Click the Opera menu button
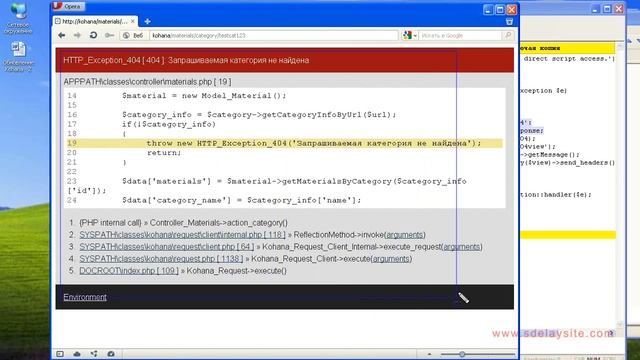The width and height of the screenshot is (640, 360). coord(69,6)
